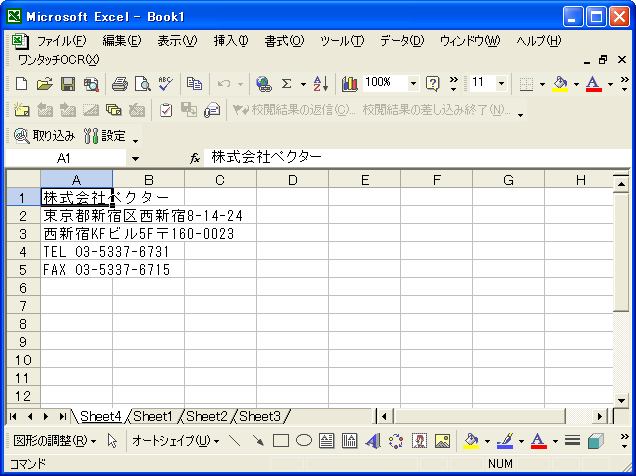Click the Undo arrow icon
The image size is (636, 476).
pyautogui.click(x=223, y=84)
